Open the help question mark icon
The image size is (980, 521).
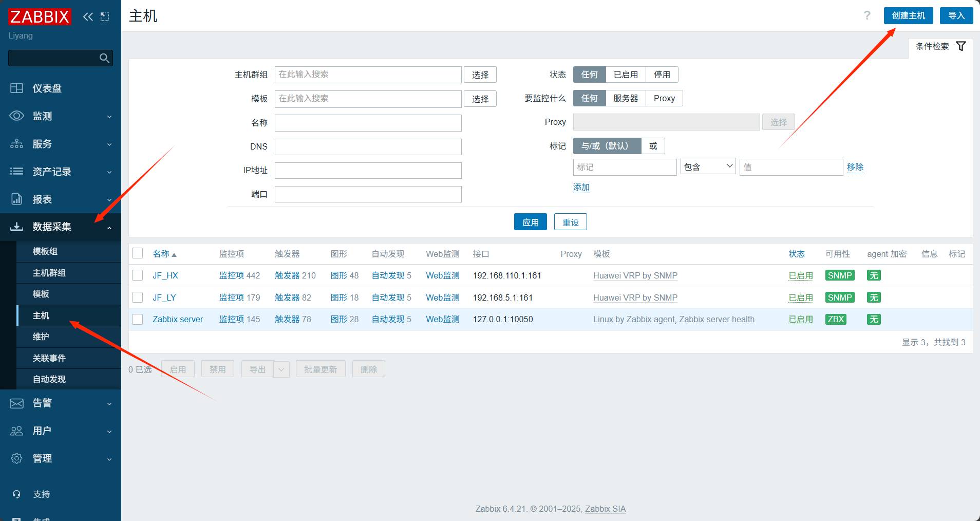867,15
